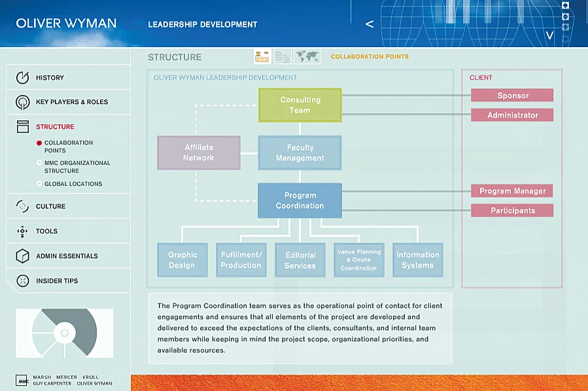The width and height of the screenshot is (588, 391).
Task: Select the org chart structure view icon
Action: click(262, 57)
